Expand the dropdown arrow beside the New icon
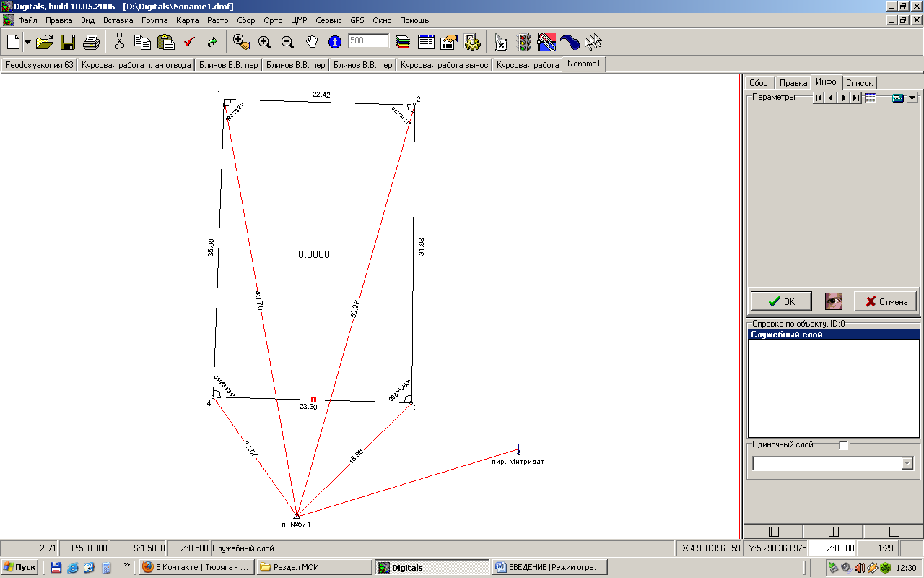 27,42
